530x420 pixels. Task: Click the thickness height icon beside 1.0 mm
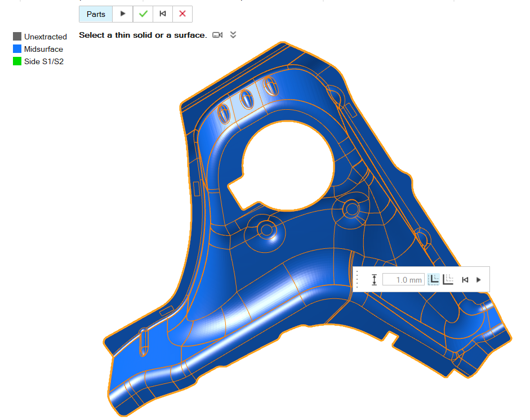click(374, 279)
